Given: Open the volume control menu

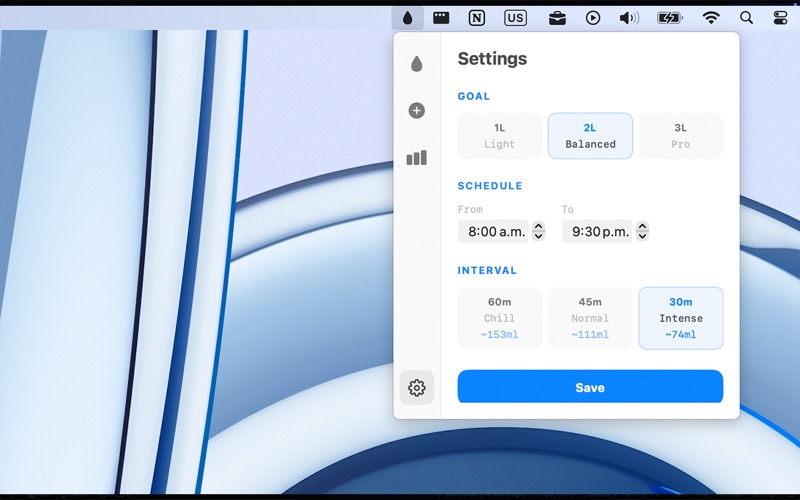Looking at the screenshot, I should (629, 18).
